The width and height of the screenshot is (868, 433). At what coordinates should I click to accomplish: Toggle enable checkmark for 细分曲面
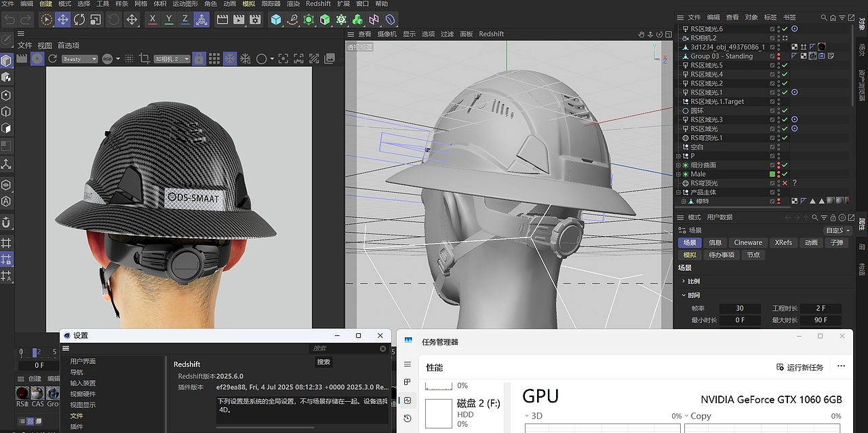pyautogui.click(x=785, y=165)
